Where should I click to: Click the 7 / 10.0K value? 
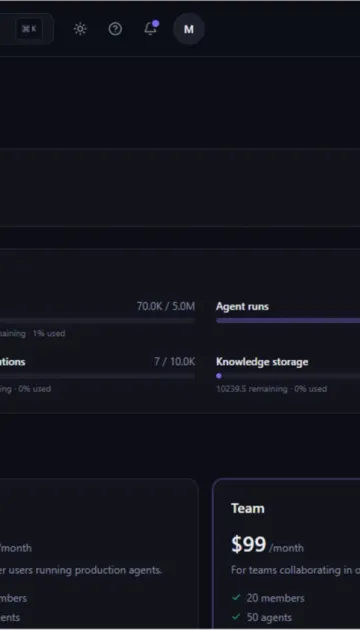(175, 362)
